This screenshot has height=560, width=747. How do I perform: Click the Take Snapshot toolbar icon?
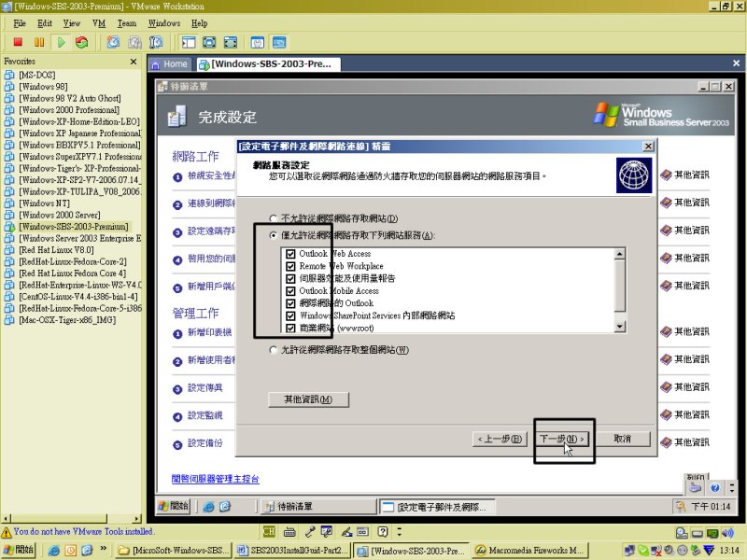[113, 42]
